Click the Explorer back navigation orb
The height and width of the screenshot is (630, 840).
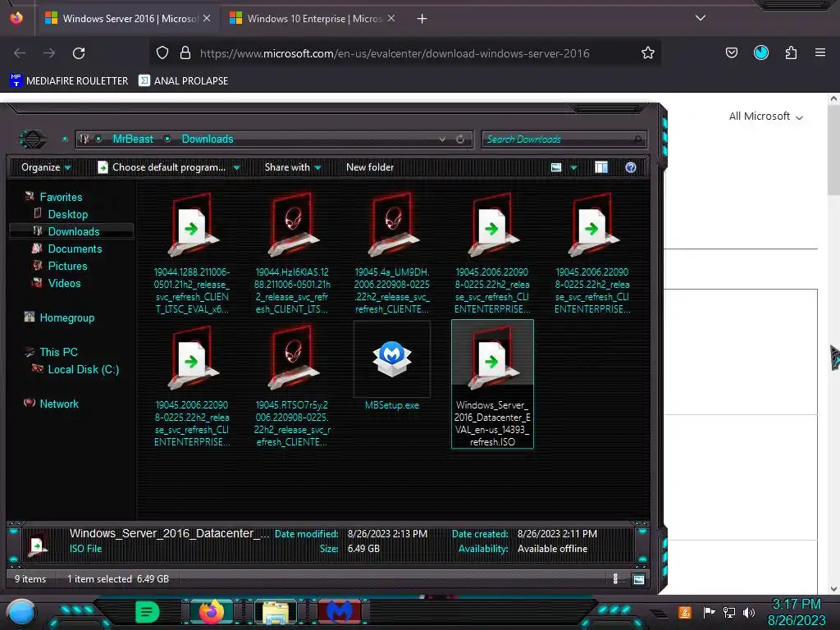pos(33,139)
